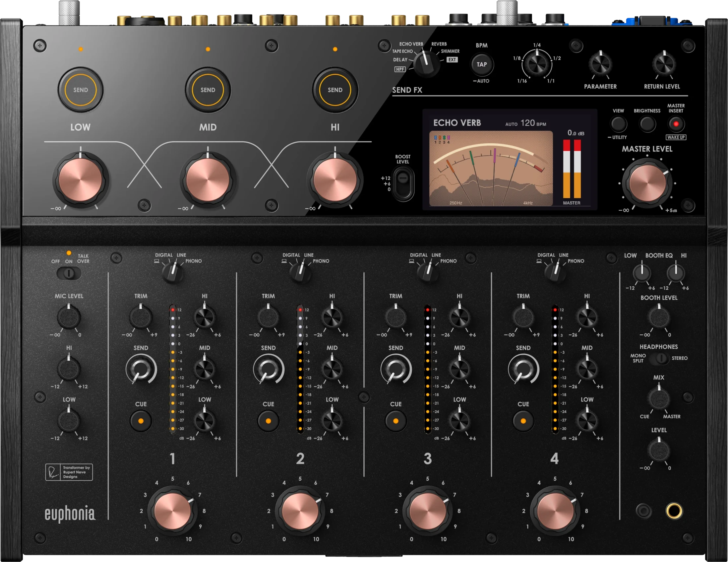Image resolution: width=728 pixels, height=562 pixels.
Task: Enable CUE on channel 4
Action: point(523,421)
